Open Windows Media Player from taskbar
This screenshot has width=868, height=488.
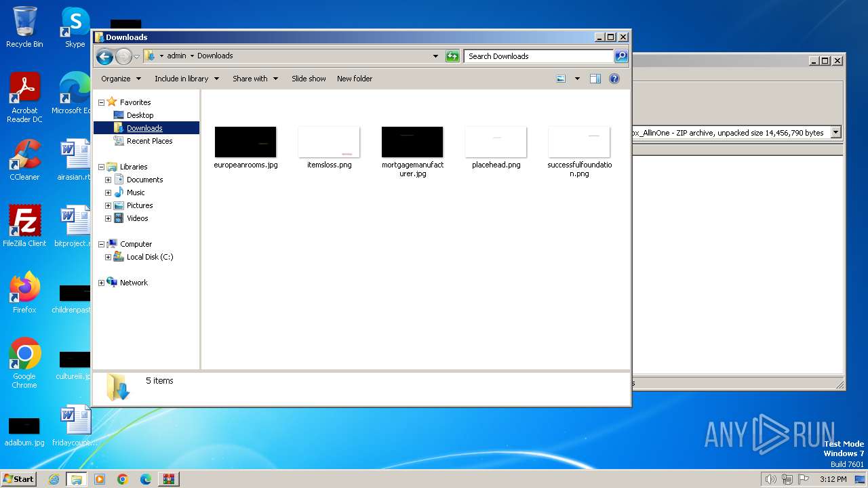click(100, 479)
